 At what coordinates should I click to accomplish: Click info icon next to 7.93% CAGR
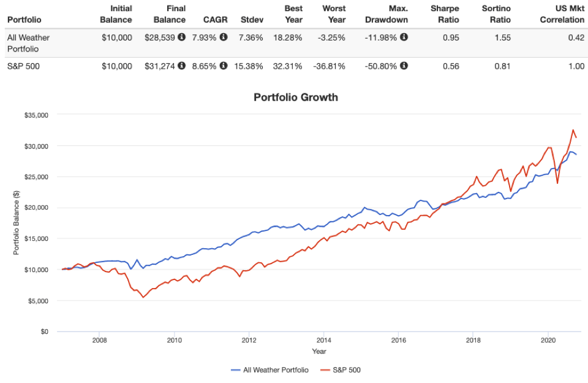[224, 37]
